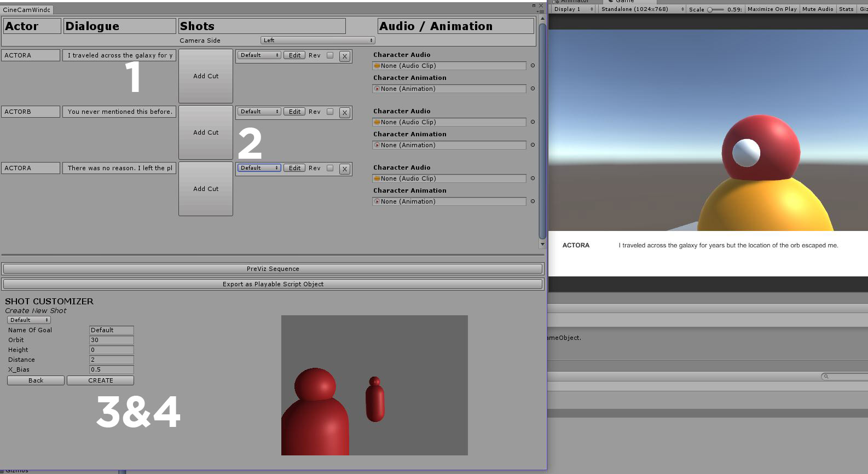The height and width of the screenshot is (474, 868).
Task: Click the first row's ACTORA actor field
Action: tap(31, 55)
